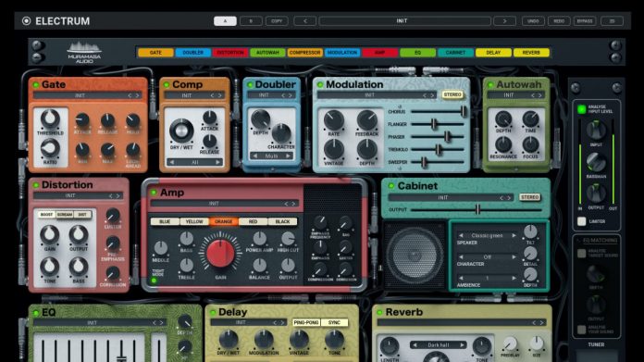Click the Autowah Focus knob
Screen dimensions: 644x362
click(530, 144)
